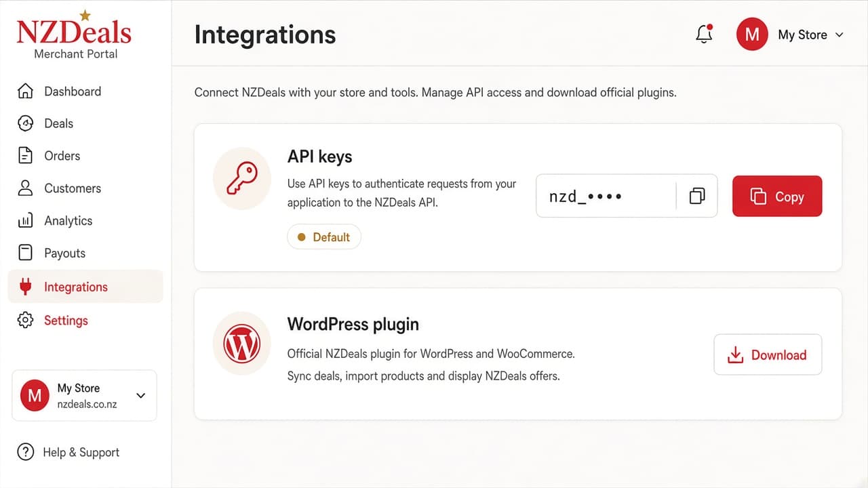Click the Orders document icon
The width and height of the screenshot is (868, 488).
click(x=25, y=156)
